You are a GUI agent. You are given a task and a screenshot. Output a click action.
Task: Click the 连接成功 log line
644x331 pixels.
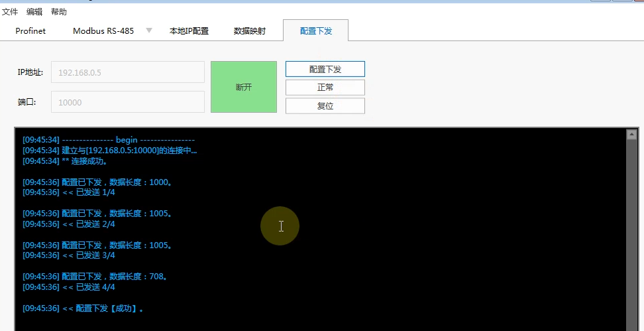[x=66, y=161]
